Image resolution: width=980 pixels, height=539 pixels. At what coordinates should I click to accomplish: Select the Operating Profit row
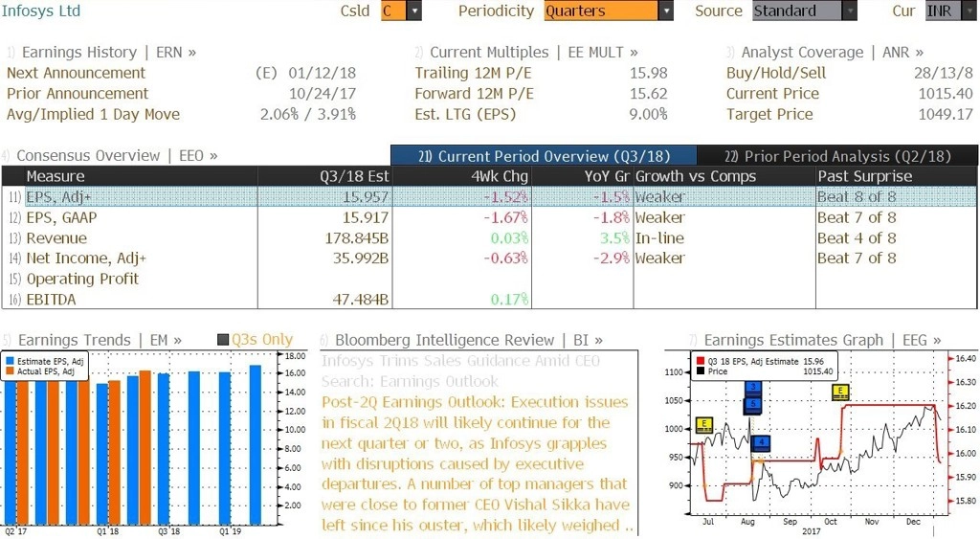click(x=489, y=279)
